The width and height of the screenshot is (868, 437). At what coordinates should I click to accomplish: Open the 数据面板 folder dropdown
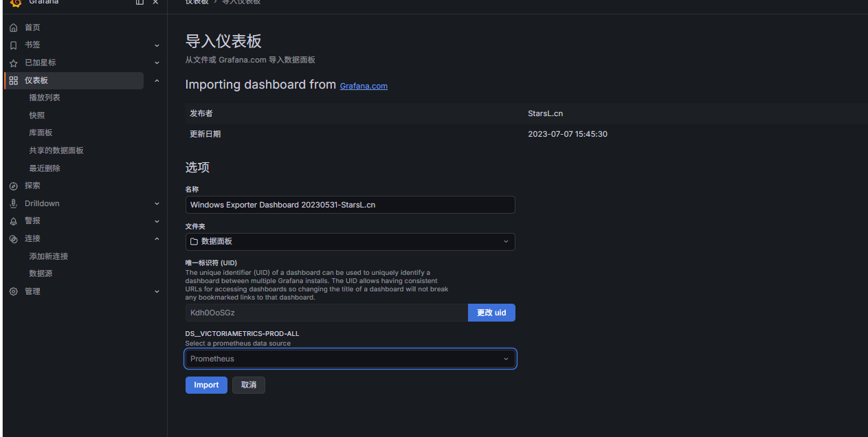[350, 241]
